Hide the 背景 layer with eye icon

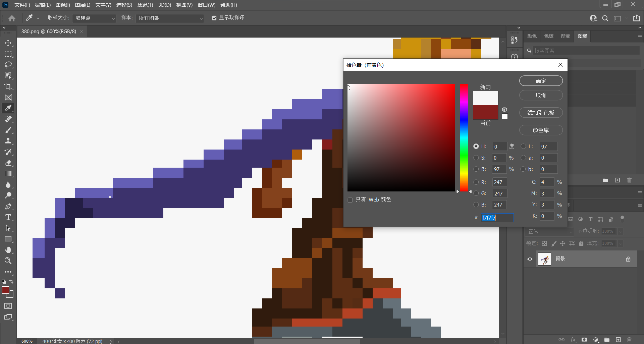(x=530, y=259)
